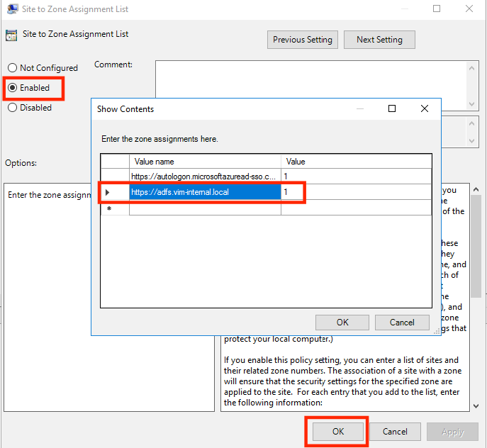
Task: Select the Not Configured radio option
Action: (13, 68)
